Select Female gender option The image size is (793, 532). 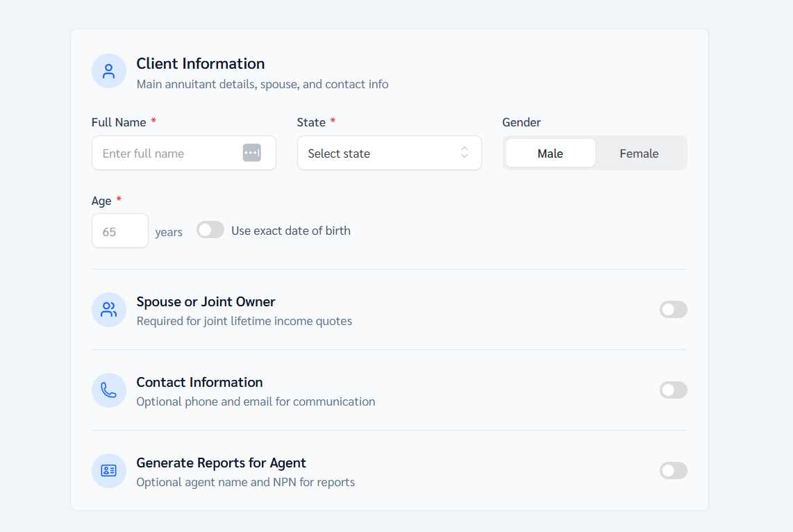pos(640,153)
